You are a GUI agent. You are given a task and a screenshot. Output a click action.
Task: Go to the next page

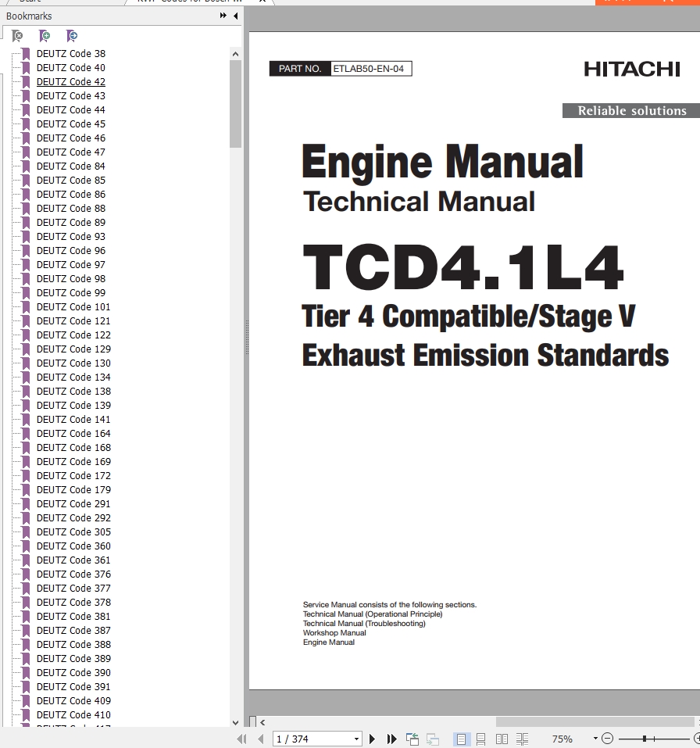point(372,739)
